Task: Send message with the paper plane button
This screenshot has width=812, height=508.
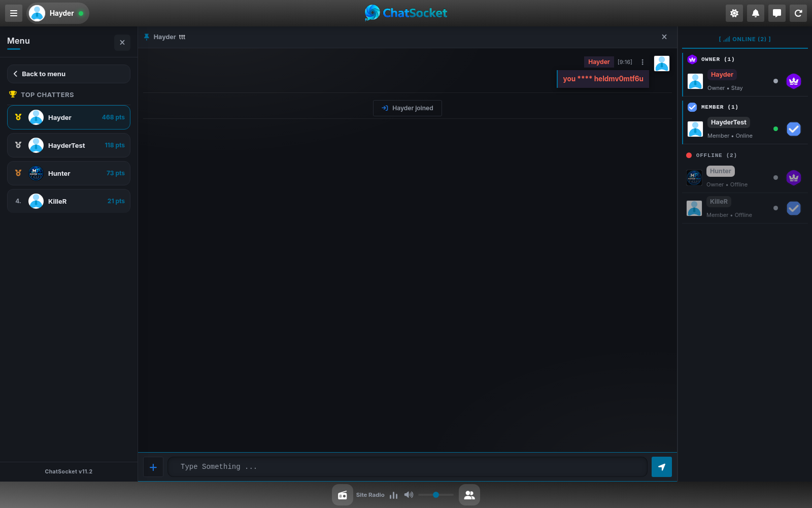Action: 662,467
